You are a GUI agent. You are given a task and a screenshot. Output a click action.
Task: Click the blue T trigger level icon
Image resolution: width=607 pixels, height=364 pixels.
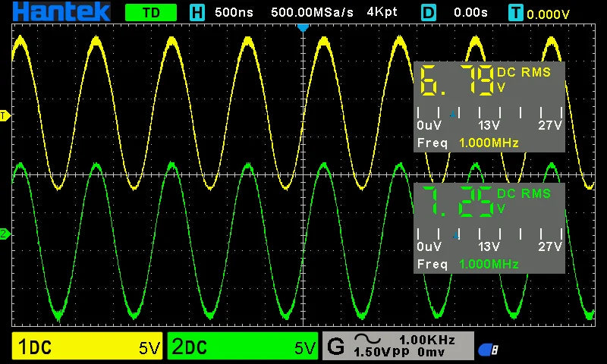pyautogui.click(x=516, y=12)
